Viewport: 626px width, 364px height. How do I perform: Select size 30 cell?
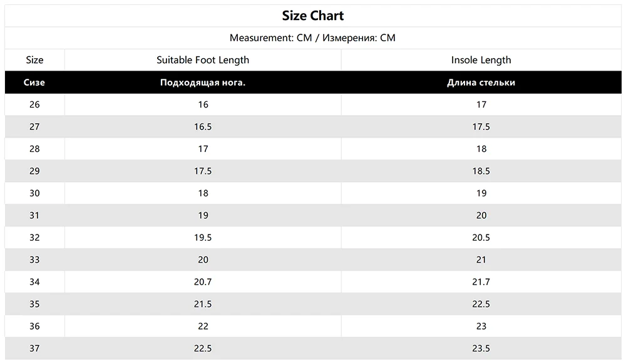pyautogui.click(x=34, y=193)
